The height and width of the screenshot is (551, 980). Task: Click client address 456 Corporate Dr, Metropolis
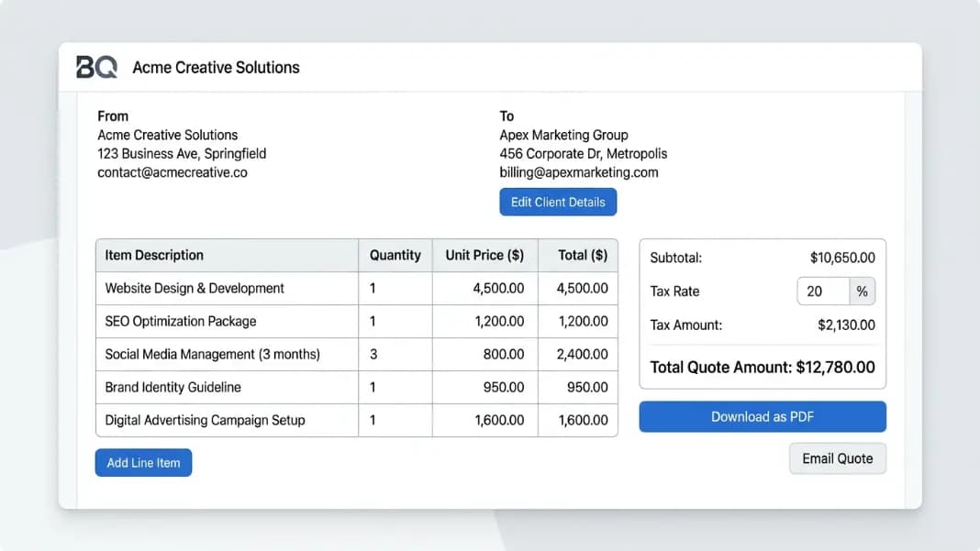tap(583, 154)
